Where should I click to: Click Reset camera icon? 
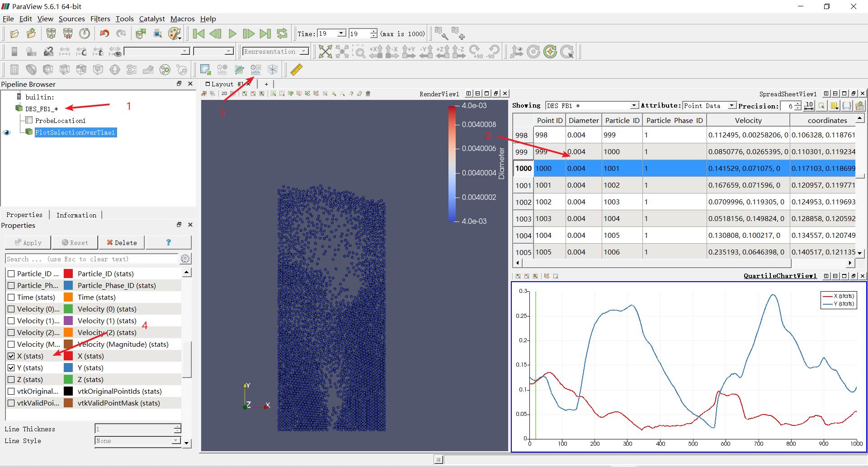[x=325, y=52]
